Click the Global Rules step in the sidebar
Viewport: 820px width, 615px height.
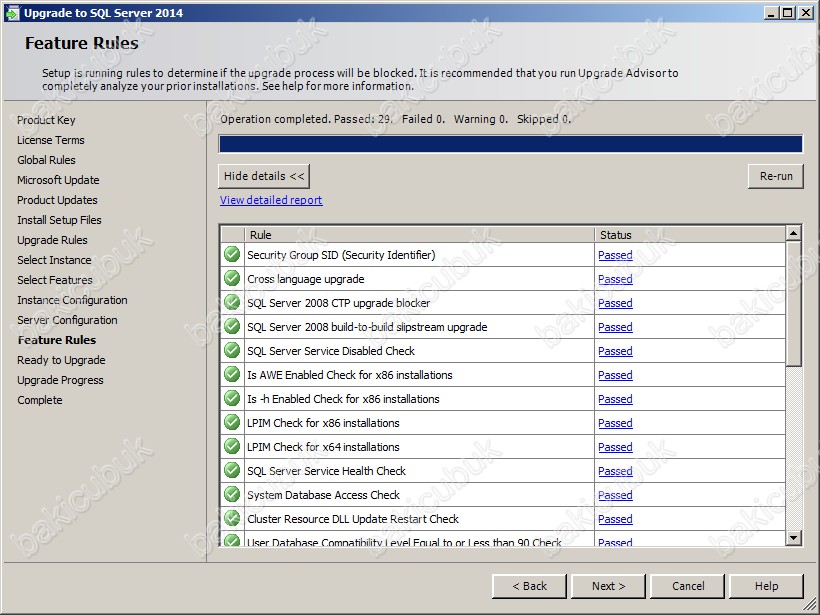46,160
